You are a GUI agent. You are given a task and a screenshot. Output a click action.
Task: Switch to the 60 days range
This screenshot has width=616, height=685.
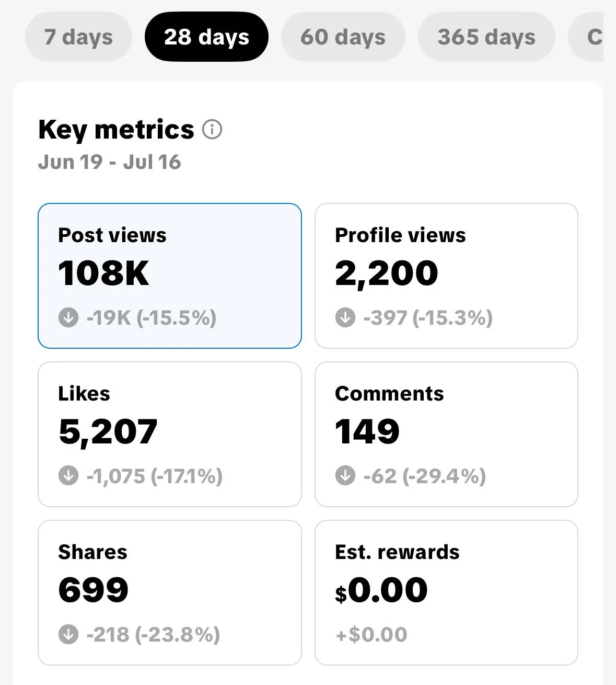(x=343, y=37)
